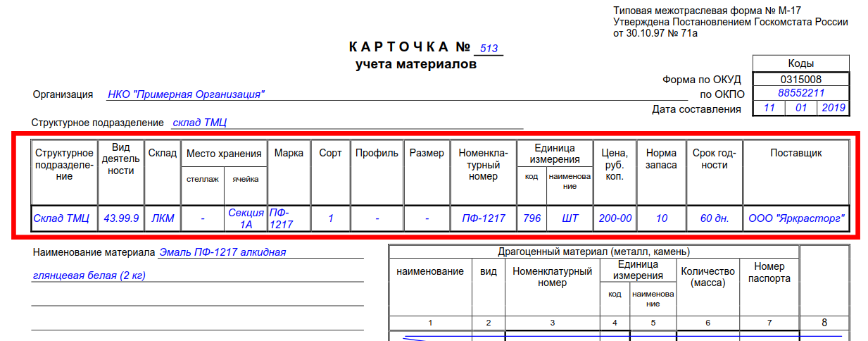Select the day value 11 in date
The image size is (868, 341).
[x=769, y=108]
